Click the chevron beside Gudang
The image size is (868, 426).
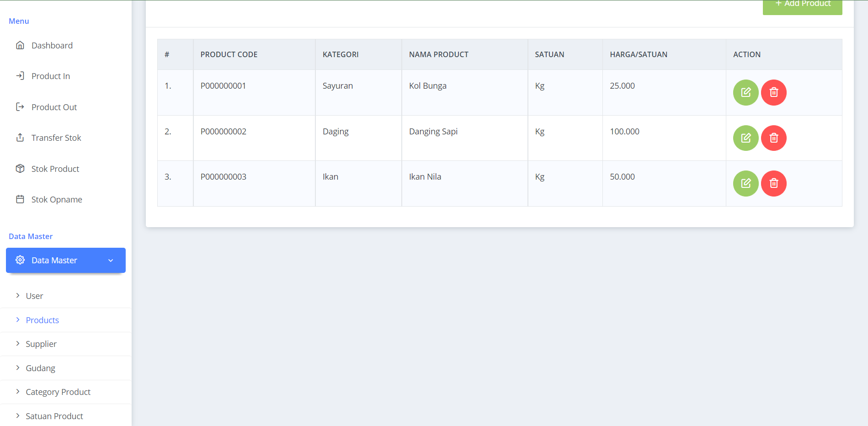pyautogui.click(x=18, y=368)
